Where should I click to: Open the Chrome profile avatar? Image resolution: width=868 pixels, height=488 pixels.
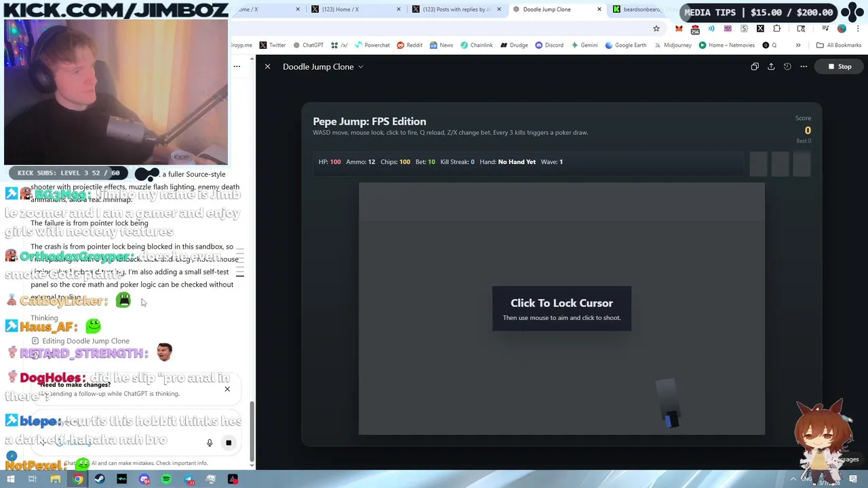(842, 28)
